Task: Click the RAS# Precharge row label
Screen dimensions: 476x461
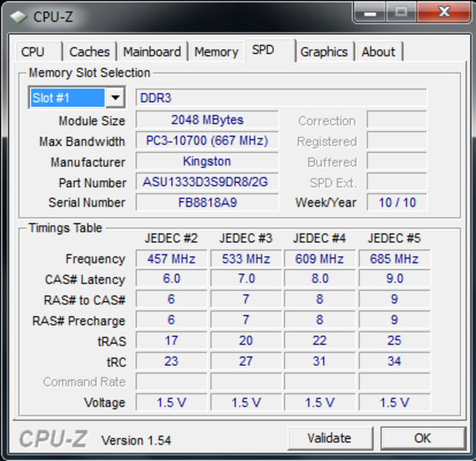Action: click(78, 321)
